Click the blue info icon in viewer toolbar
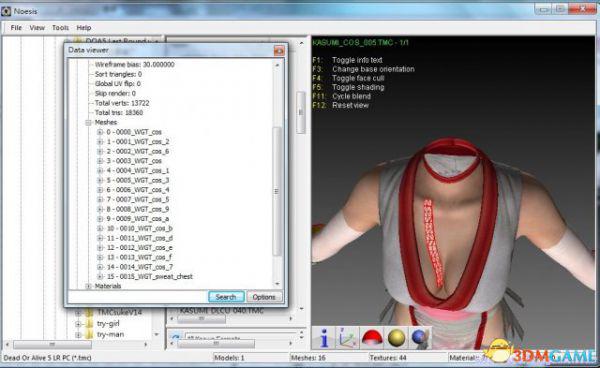600x368 pixels. (324, 338)
